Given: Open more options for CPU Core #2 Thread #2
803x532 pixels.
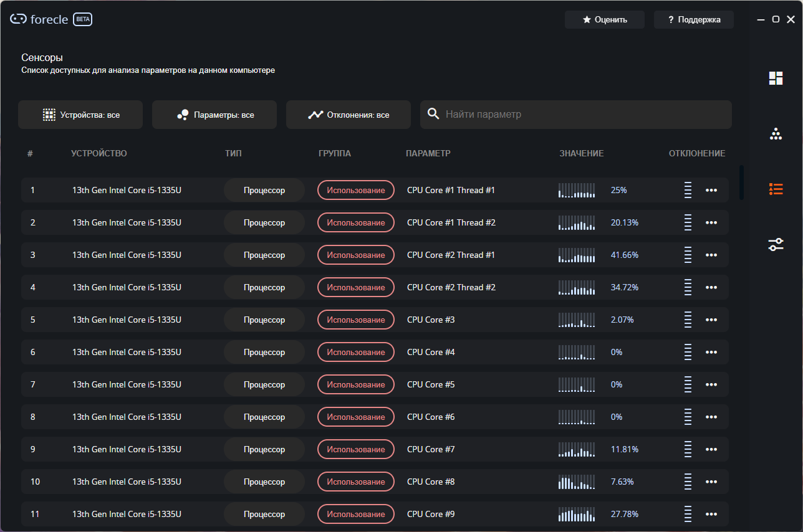Looking at the screenshot, I should coord(711,287).
